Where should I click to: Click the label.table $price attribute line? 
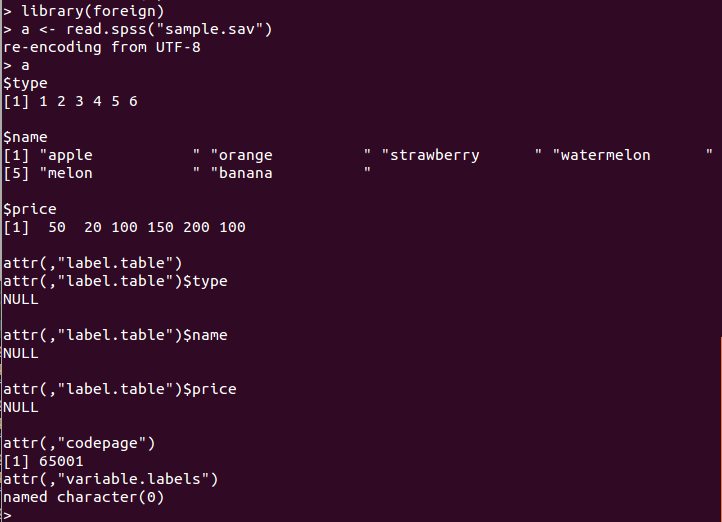pyautogui.click(x=120, y=389)
